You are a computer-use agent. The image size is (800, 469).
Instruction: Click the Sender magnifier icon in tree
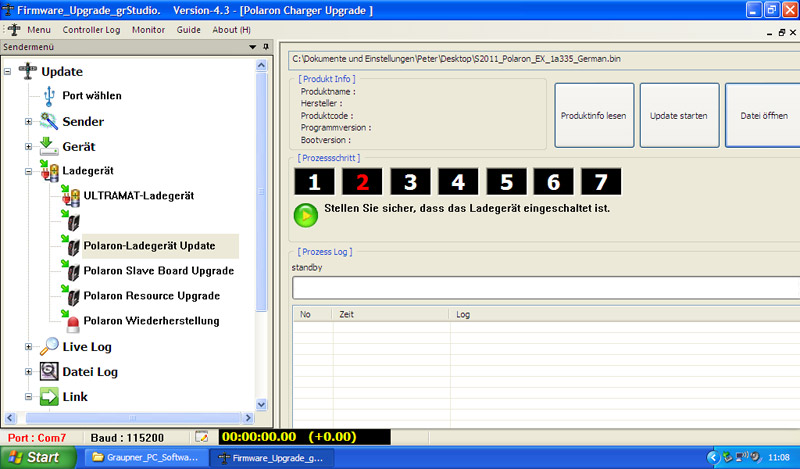pos(49,121)
